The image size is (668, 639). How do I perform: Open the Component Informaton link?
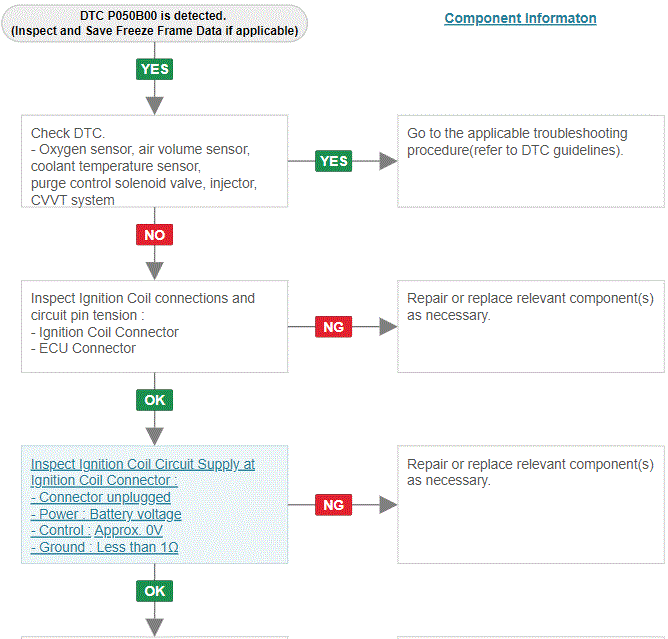click(520, 18)
